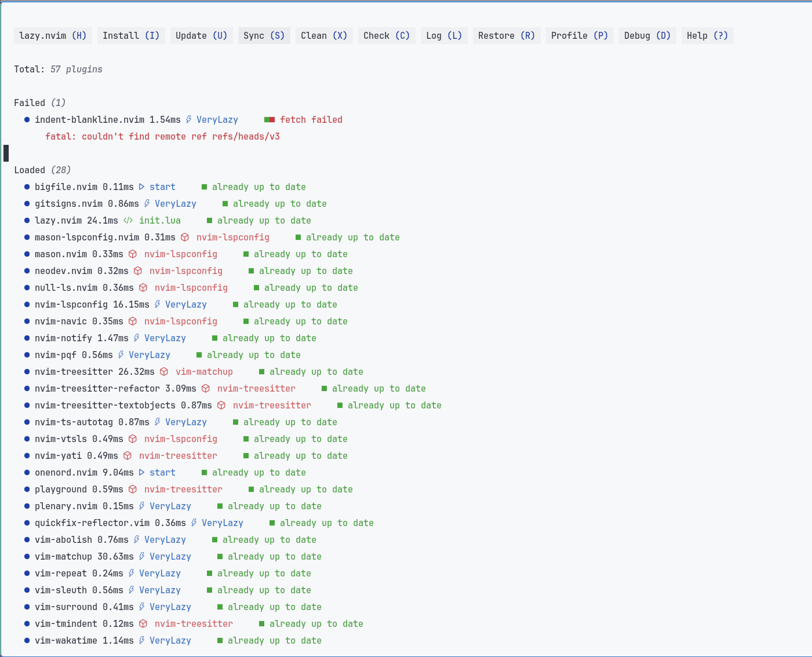Click the start triangle icon on bigfile.nvim row
This screenshot has height=657, width=812.
(141, 187)
